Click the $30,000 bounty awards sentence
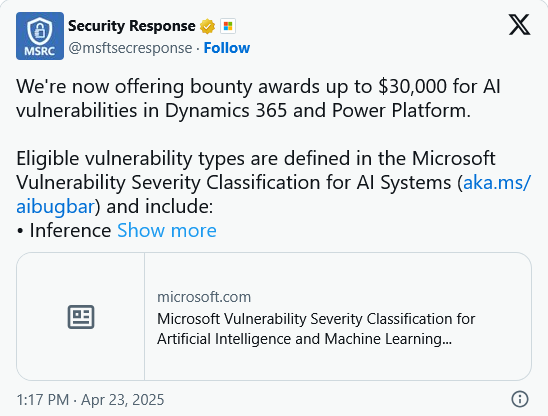This screenshot has width=548, height=416. coord(258,86)
